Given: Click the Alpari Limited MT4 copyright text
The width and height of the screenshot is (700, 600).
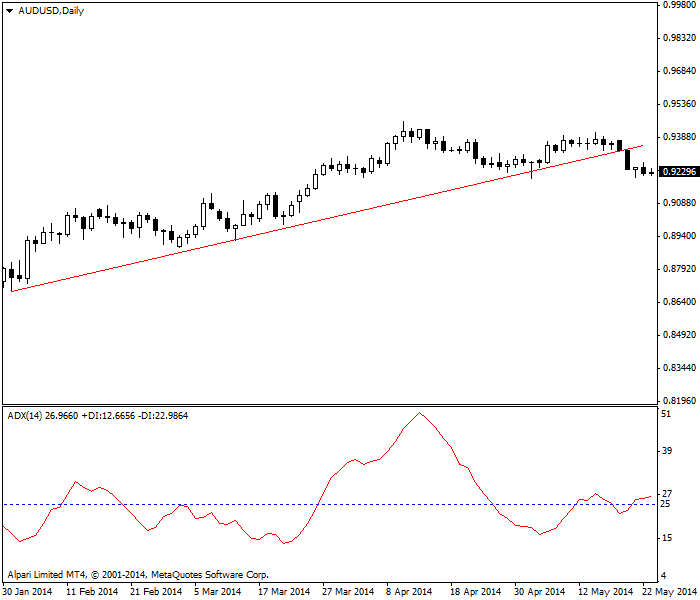Looking at the screenshot, I should click(x=137, y=575).
